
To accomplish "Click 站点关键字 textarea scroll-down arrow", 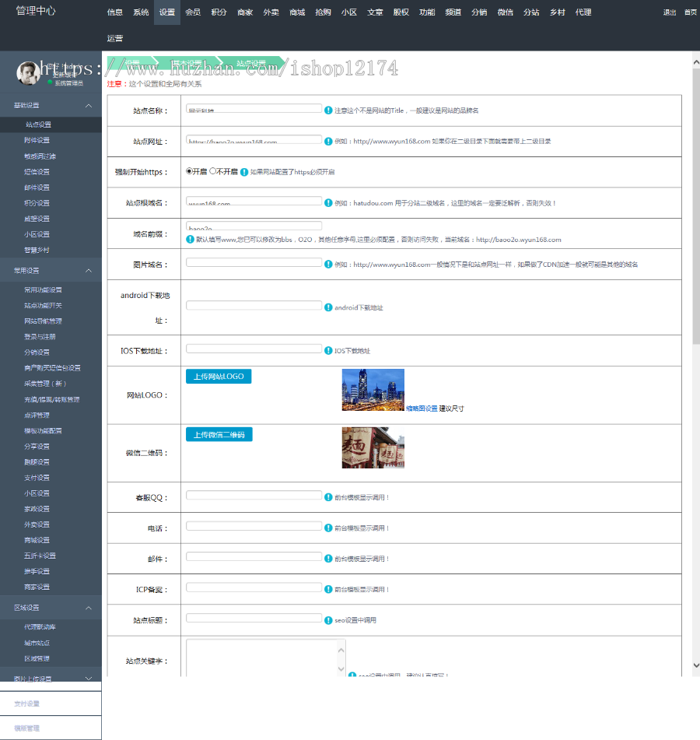I will tap(341, 668).
